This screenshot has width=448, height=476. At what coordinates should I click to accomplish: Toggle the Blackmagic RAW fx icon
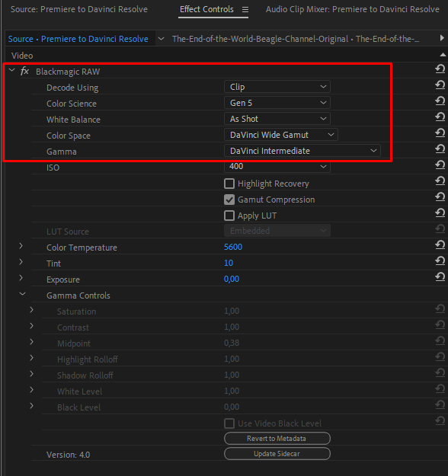pyautogui.click(x=24, y=72)
